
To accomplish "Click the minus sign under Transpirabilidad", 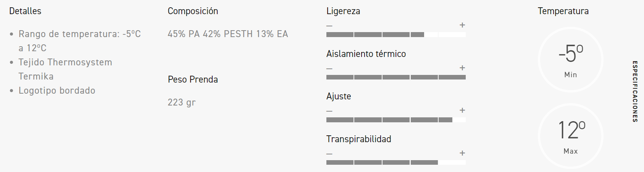I will [329, 154].
